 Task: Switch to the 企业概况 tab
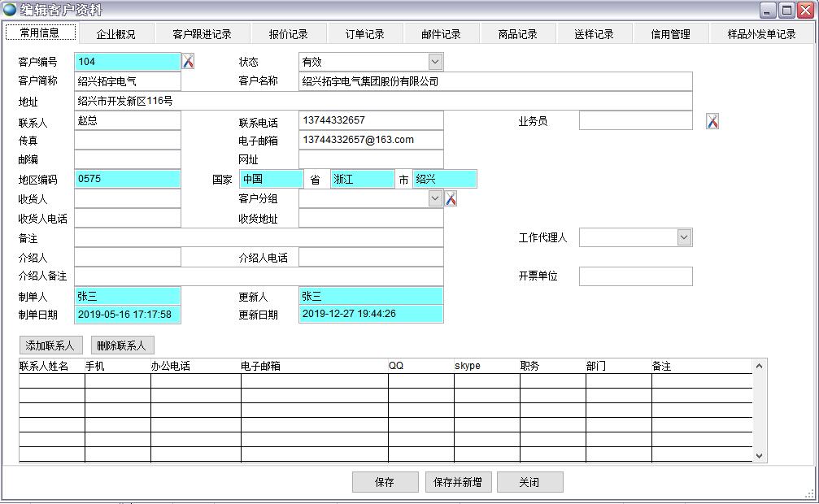(x=116, y=34)
